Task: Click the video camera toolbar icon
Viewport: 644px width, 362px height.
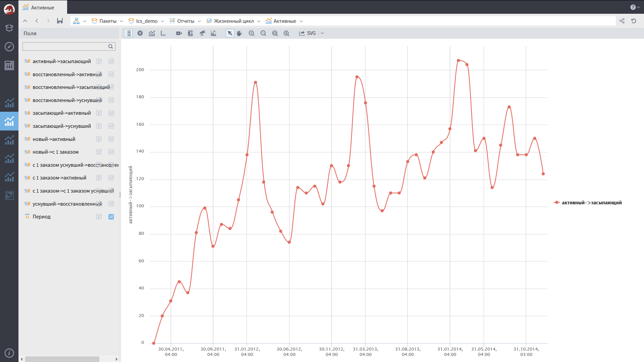Action: pos(179,33)
